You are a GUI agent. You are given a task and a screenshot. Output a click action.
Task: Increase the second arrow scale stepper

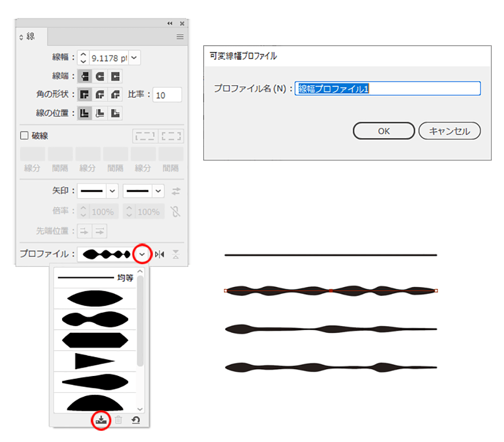coord(129,208)
